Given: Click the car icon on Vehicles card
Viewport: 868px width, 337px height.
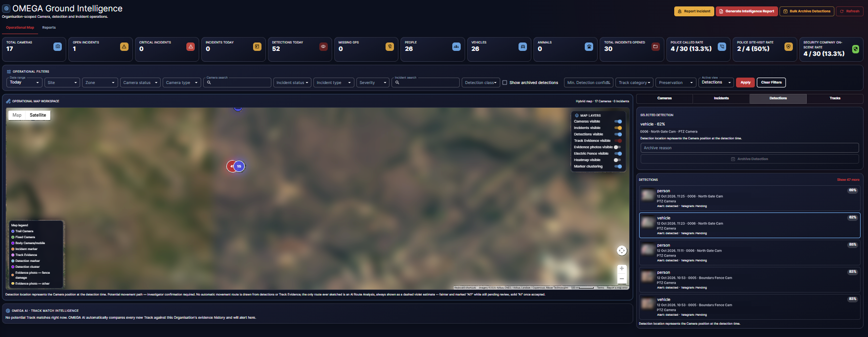Looking at the screenshot, I should click(522, 46).
